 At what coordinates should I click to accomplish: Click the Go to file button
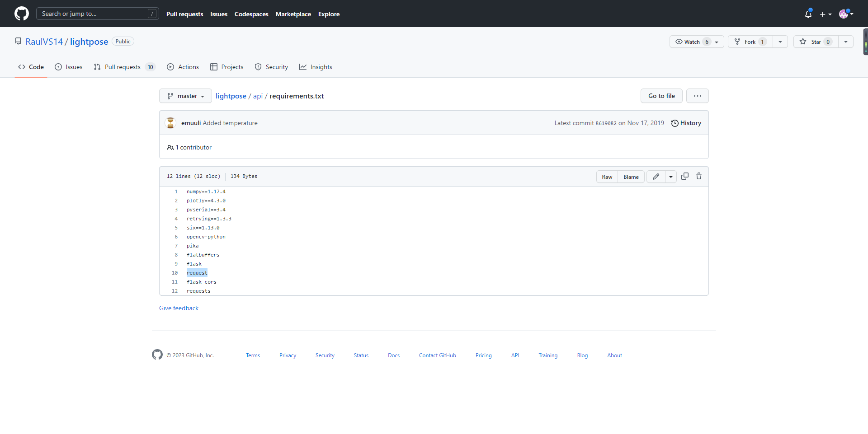(661, 96)
